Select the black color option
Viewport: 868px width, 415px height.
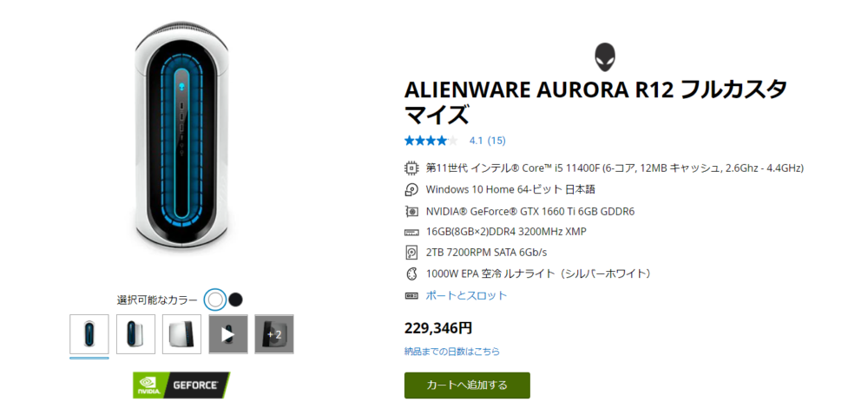236,300
